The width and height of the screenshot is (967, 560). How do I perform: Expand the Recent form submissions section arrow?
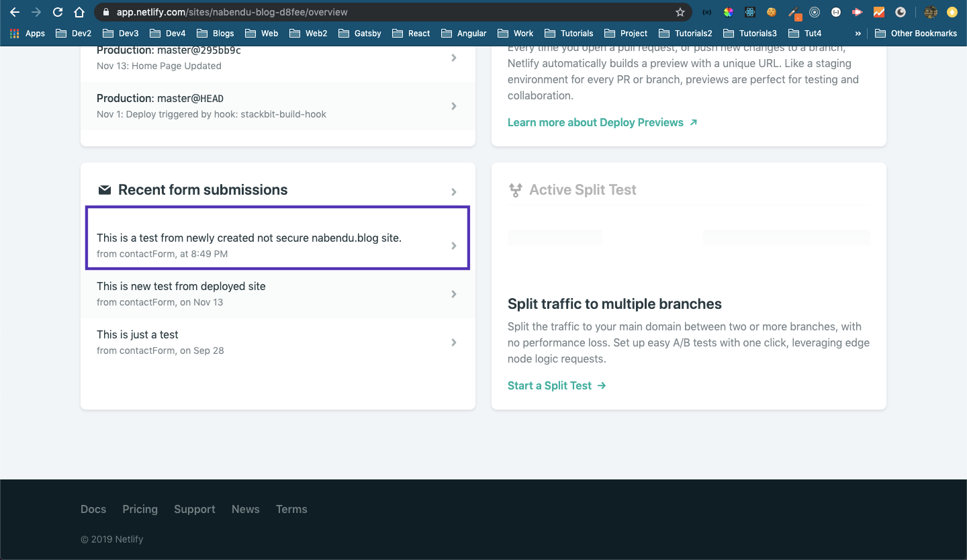pyautogui.click(x=454, y=192)
